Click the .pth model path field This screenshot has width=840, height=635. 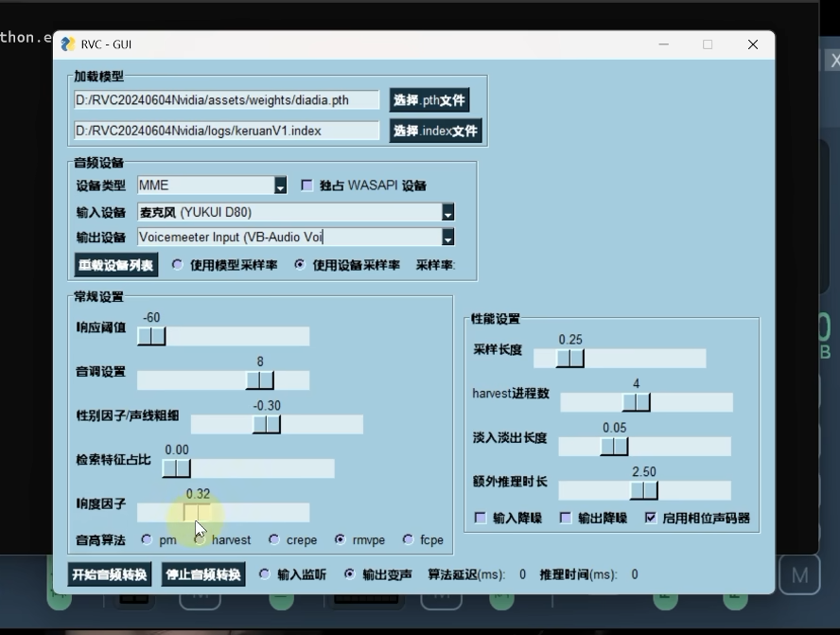click(227, 100)
